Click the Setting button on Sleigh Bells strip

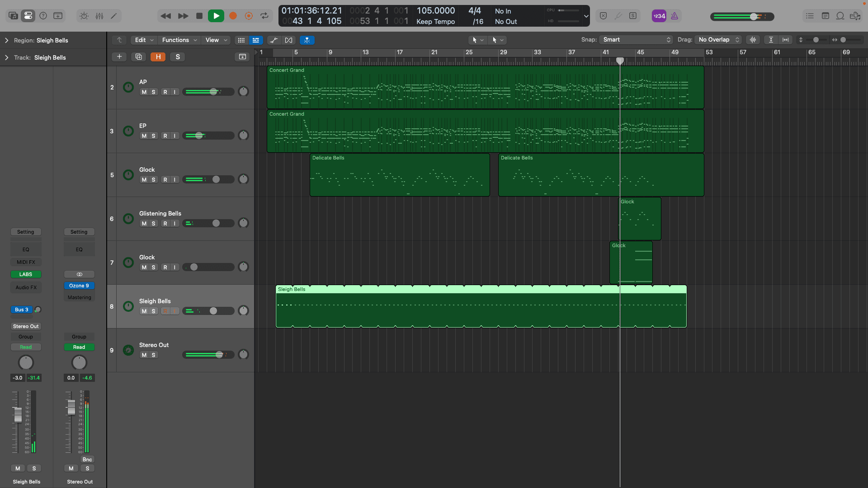click(x=26, y=232)
